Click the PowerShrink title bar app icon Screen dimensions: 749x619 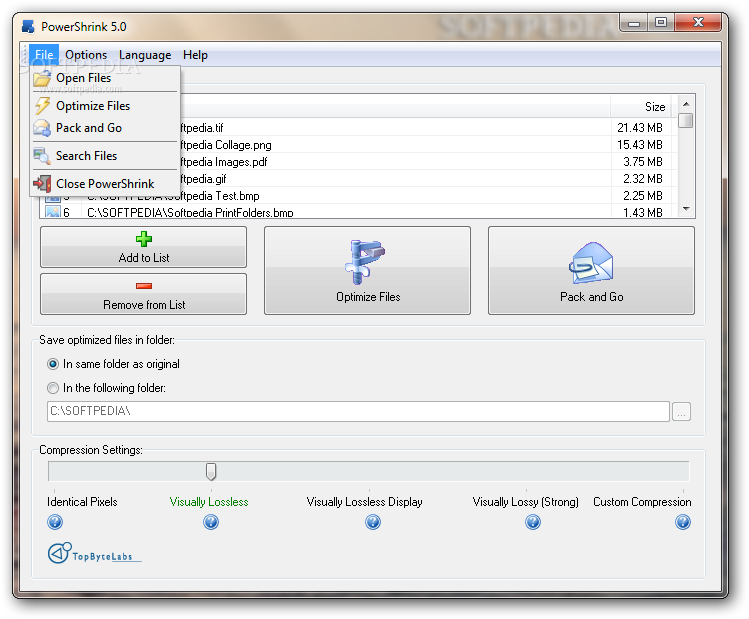click(28, 27)
